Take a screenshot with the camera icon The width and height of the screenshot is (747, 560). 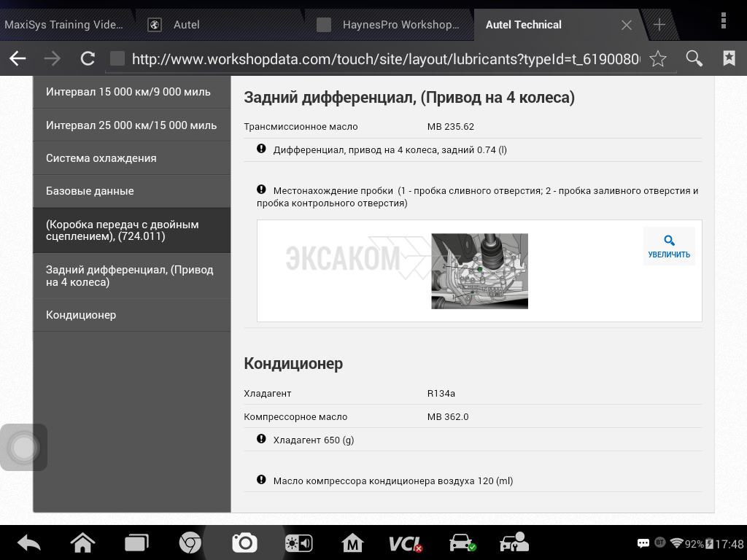pyautogui.click(x=244, y=542)
